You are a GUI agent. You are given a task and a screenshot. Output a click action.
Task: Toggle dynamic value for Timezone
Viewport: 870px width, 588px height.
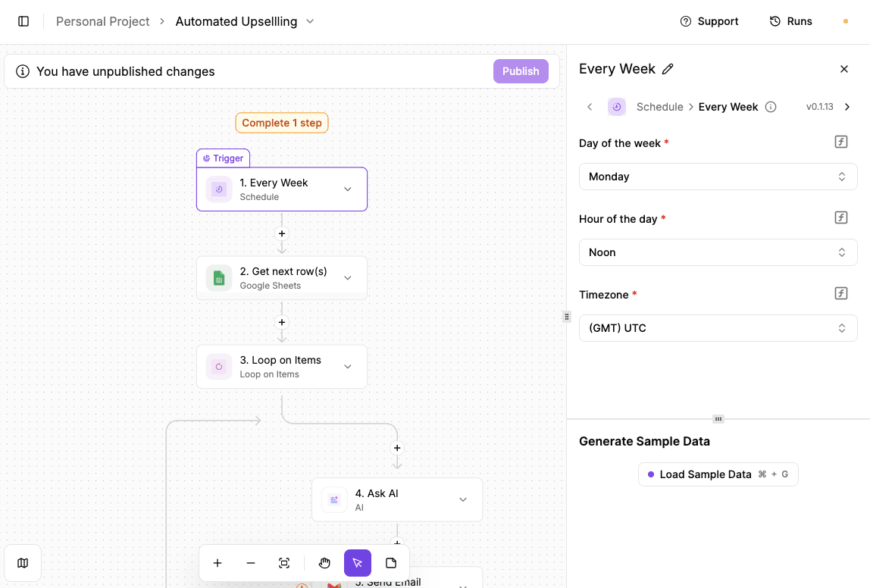tap(841, 293)
